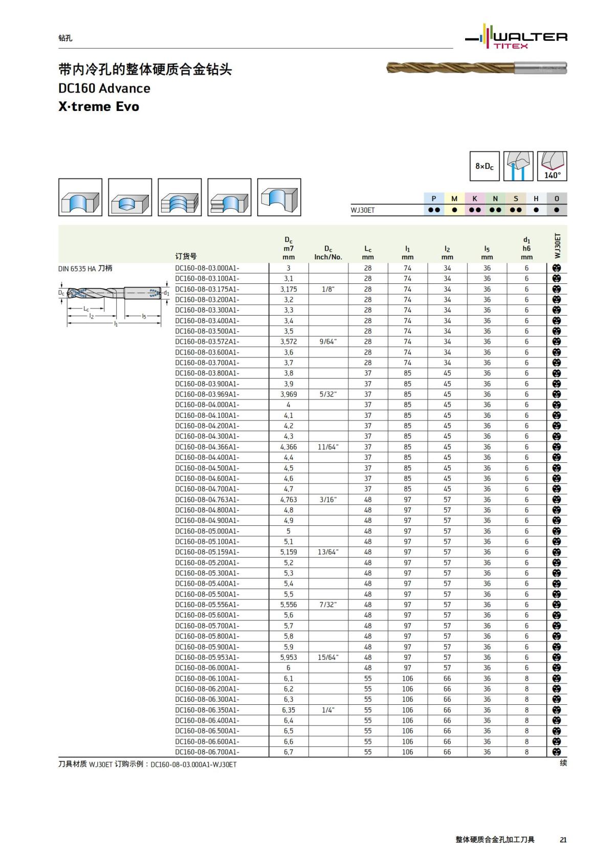Click the Dc Inch/No. column header
The width and height of the screenshot is (614, 868).
coord(328,253)
